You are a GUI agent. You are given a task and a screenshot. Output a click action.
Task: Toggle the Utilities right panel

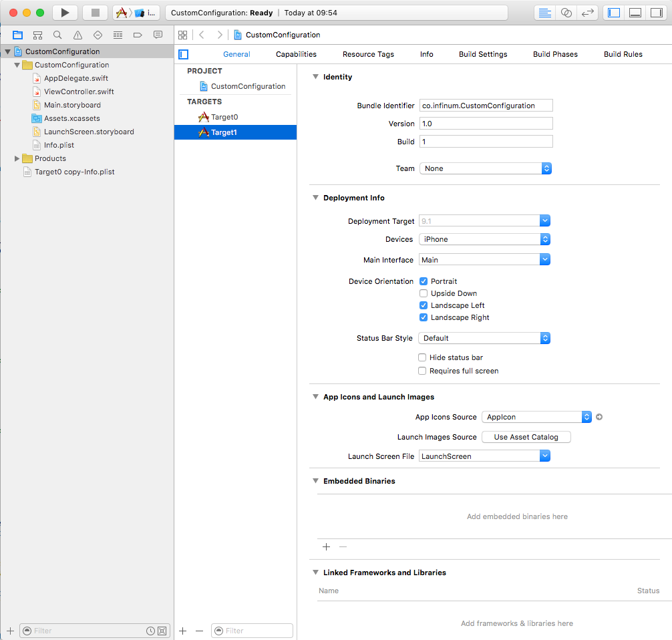point(656,13)
